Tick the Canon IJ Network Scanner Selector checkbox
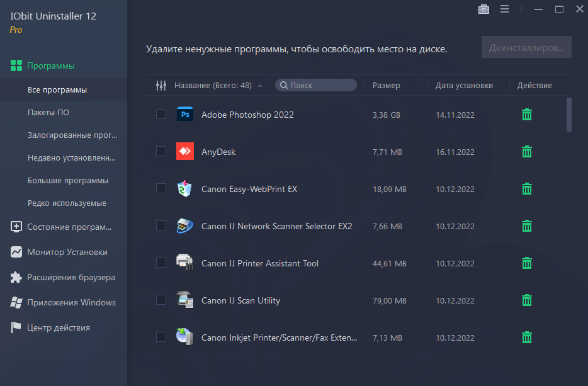This screenshot has height=386, width=588. pyautogui.click(x=161, y=225)
